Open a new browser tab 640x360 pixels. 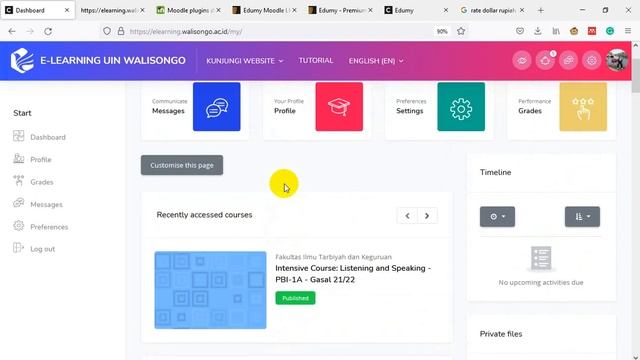tap(541, 10)
